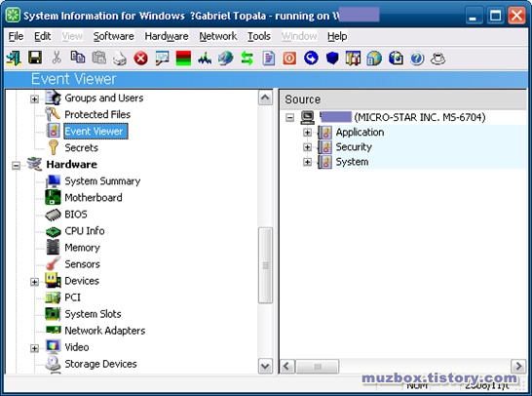Click the right pane scroll left arrow
Screen dimensions: 532x396
click(286, 367)
